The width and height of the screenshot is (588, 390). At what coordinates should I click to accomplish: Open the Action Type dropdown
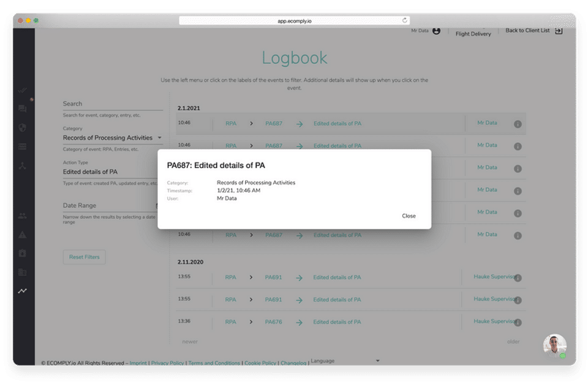click(110, 172)
